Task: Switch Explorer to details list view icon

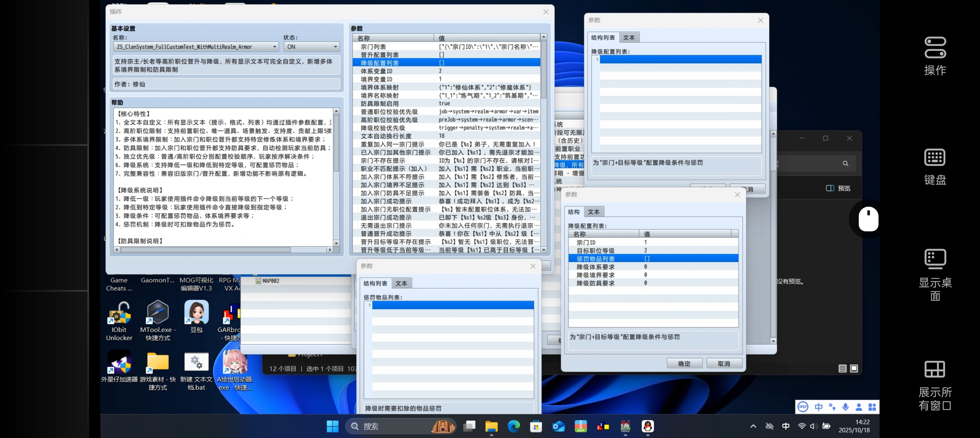Action: [842, 368]
